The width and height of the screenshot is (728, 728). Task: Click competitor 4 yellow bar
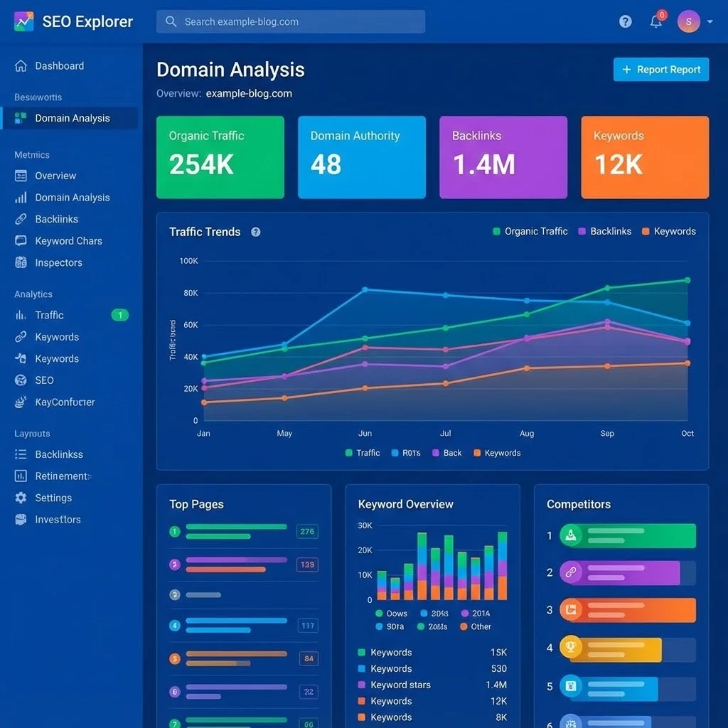pyautogui.click(x=611, y=649)
